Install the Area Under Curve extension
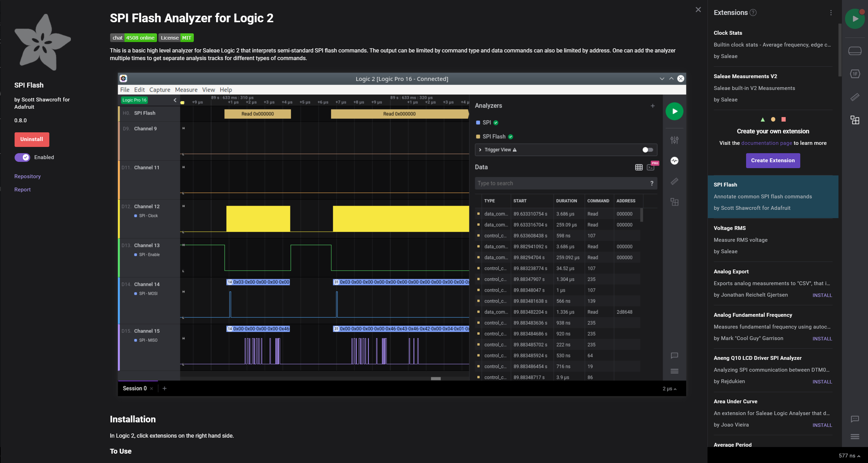The width and height of the screenshot is (868, 463). [822, 425]
